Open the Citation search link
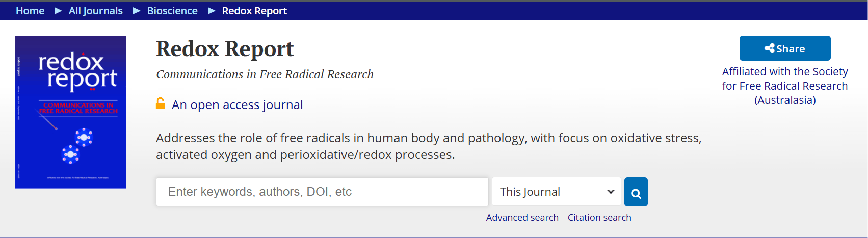868x238 pixels. tap(599, 217)
